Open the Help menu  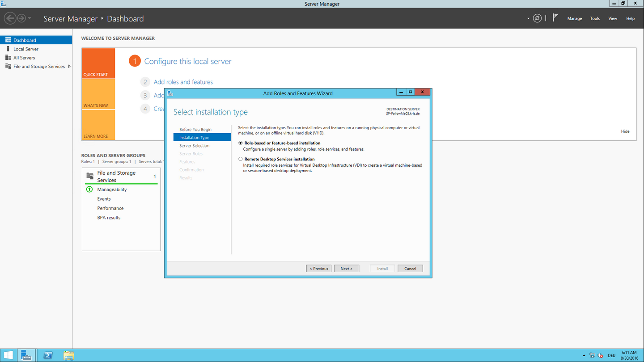pyautogui.click(x=630, y=18)
